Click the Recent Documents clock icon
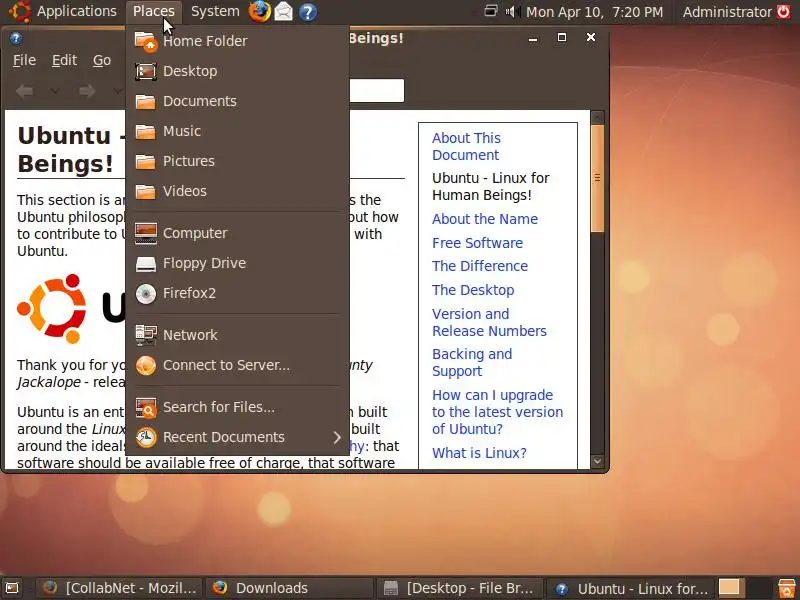The image size is (800, 600). click(x=146, y=437)
